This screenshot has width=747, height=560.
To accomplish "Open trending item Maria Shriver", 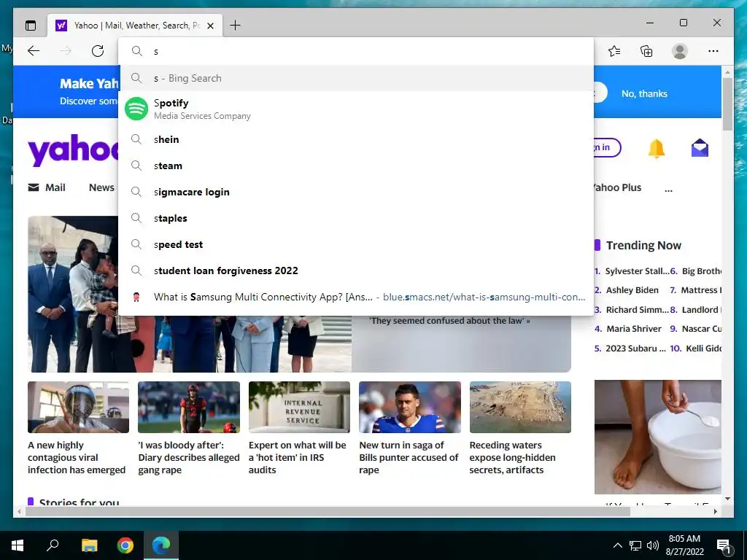I will coord(634,329).
